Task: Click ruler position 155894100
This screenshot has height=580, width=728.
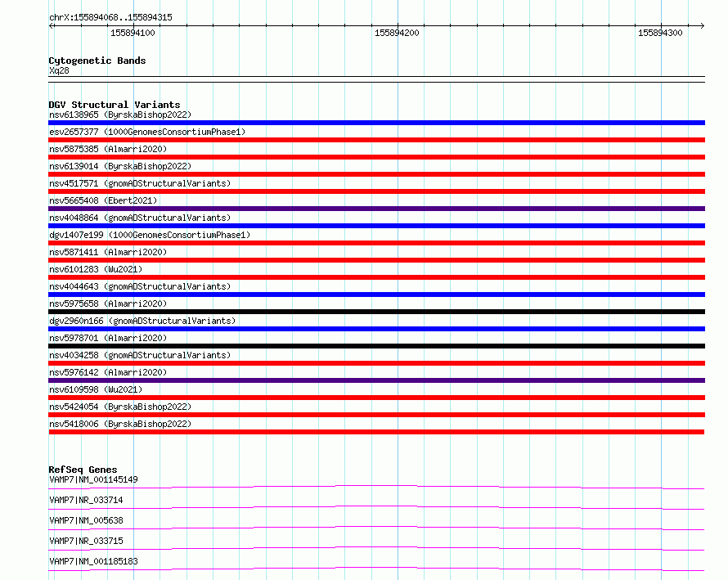Action: point(133,33)
